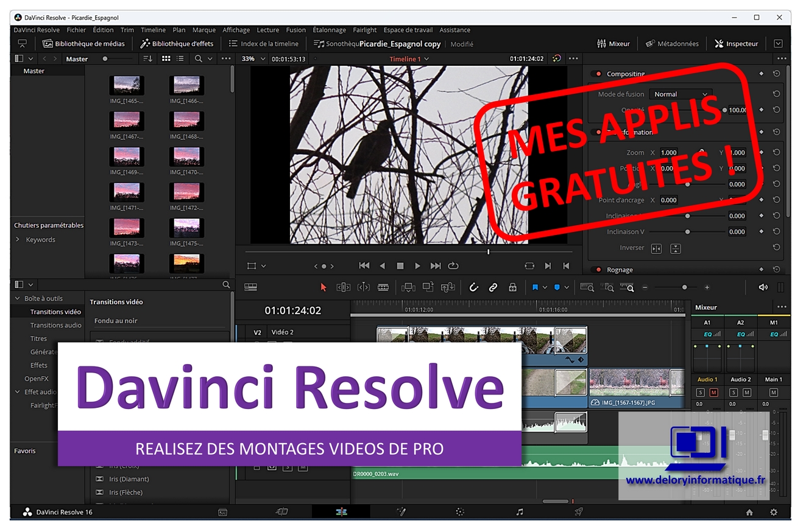Mute the Audio 1 mixer channel
The height and width of the screenshot is (532, 803).
coord(713,393)
